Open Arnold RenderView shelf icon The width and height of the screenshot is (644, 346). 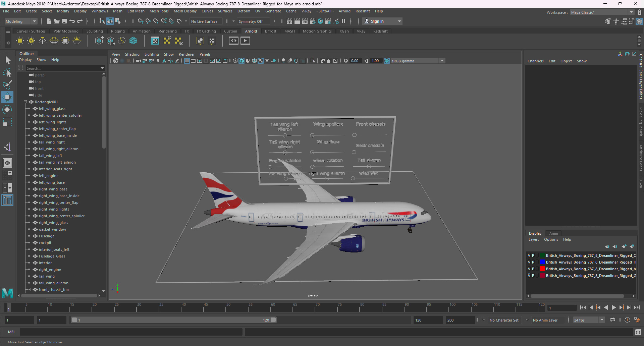(234, 41)
